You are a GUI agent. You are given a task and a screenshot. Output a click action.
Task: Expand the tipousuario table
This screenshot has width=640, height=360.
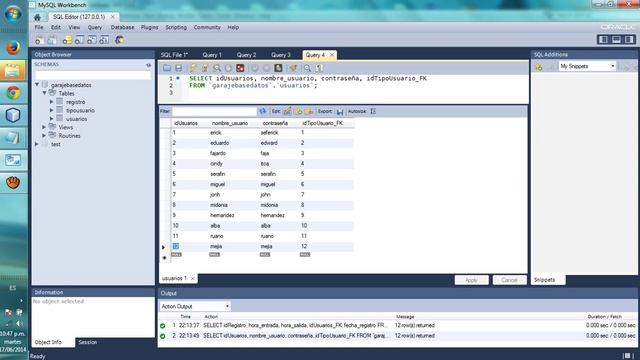tap(52, 110)
